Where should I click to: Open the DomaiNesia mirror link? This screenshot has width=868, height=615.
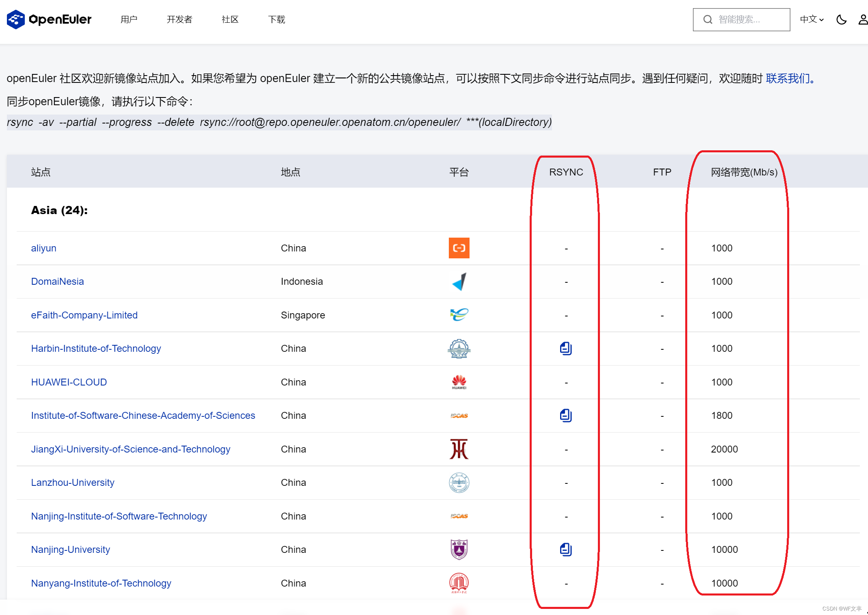click(x=58, y=282)
